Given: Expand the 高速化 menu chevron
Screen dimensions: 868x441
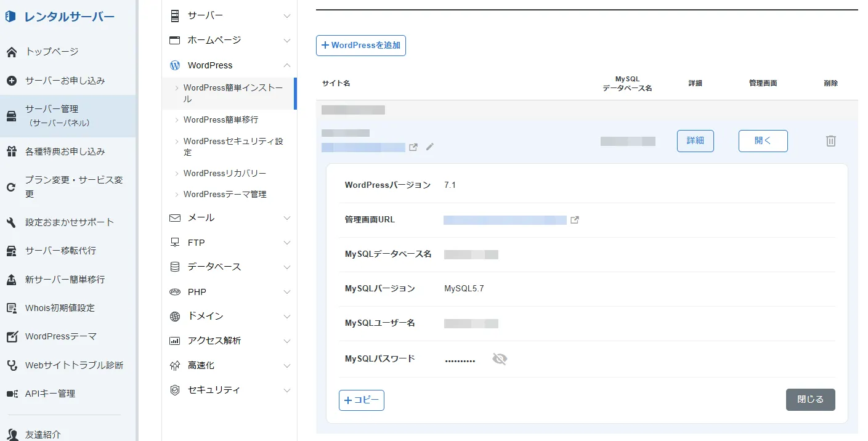Looking at the screenshot, I should [287, 365].
